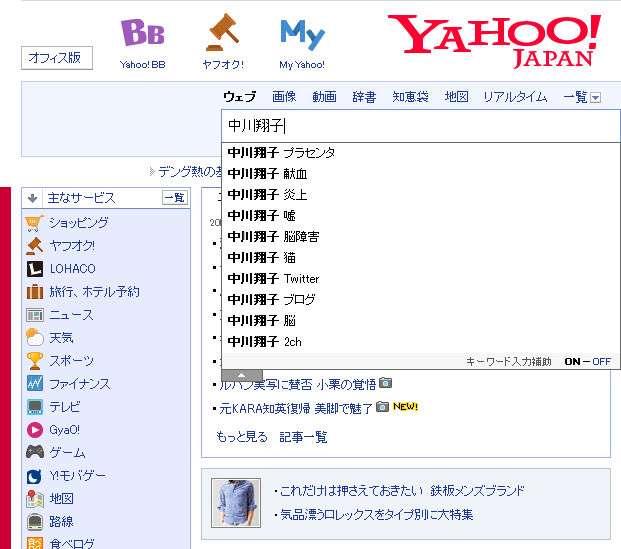Screen dimensions: 621x549
Task: Select the 動画 search tab
Action: point(324,97)
